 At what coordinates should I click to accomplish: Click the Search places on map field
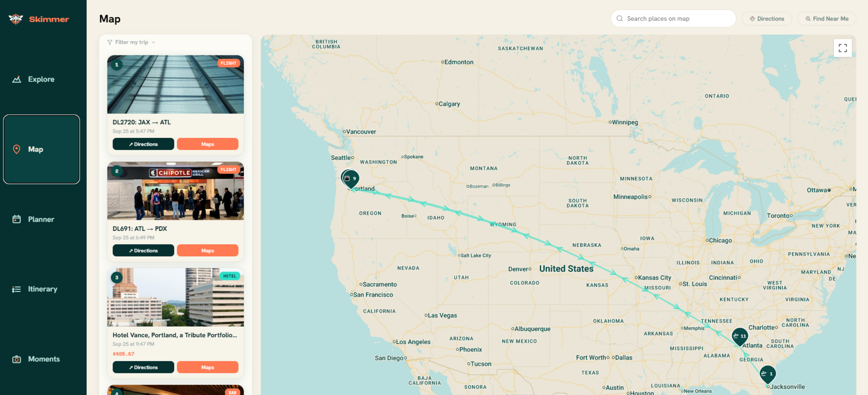(673, 18)
